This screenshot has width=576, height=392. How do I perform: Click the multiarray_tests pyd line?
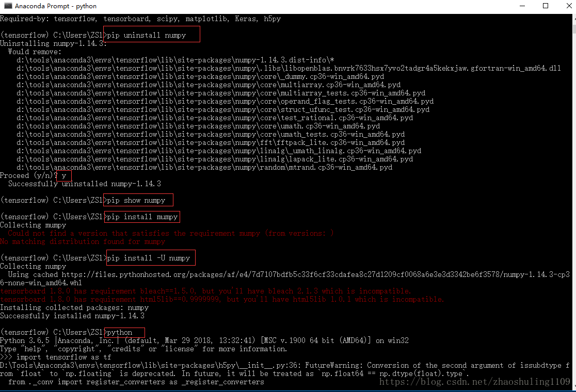click(x=221, y=93)
